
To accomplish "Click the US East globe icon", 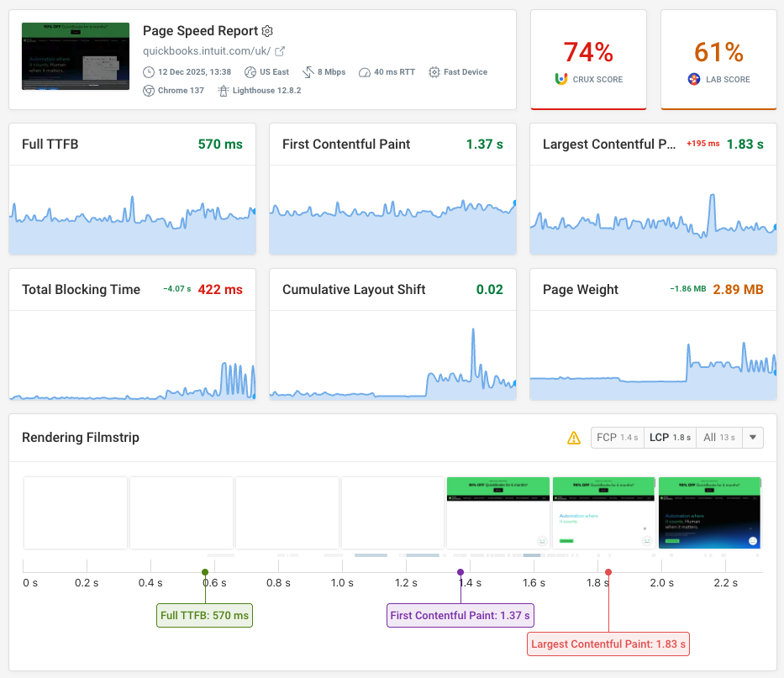I will (250, 72).
